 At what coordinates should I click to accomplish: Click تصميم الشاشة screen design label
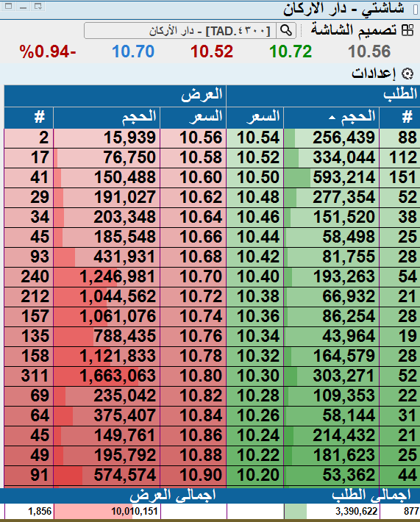354,30
